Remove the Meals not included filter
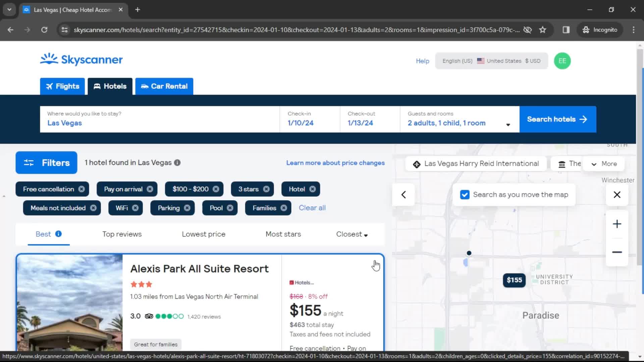This screenshot has height=362, width=644. (x=93, y=208)
